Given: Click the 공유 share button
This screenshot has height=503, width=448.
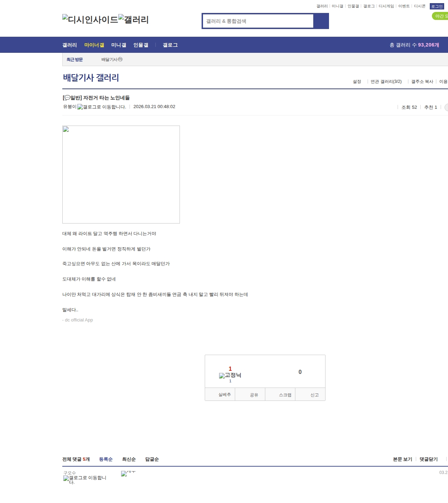Looking at the screenshot, I should [x=250, y=395].
